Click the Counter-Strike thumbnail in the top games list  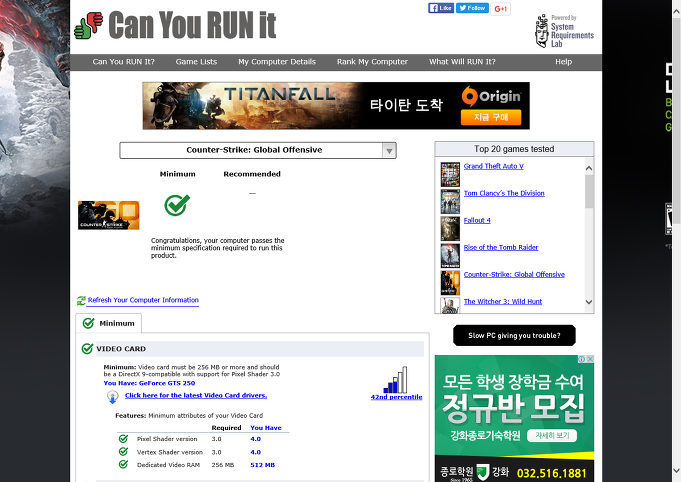(450, 283)
